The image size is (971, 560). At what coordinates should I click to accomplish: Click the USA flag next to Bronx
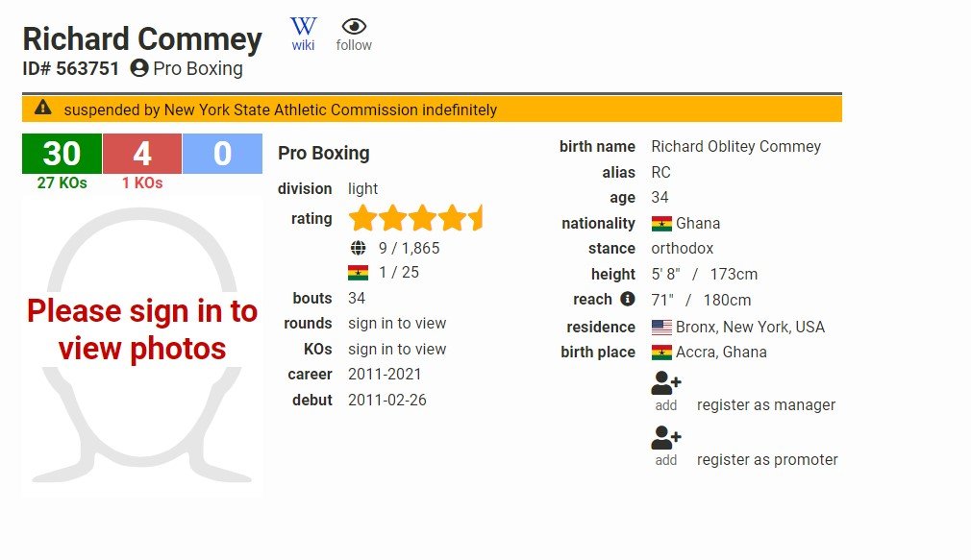click(661, 328)
